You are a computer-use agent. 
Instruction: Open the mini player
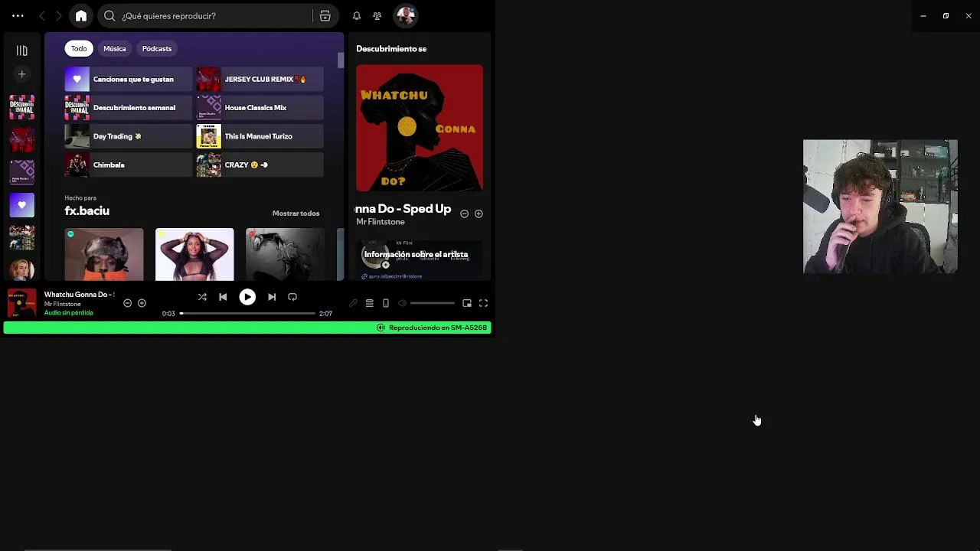467,304
